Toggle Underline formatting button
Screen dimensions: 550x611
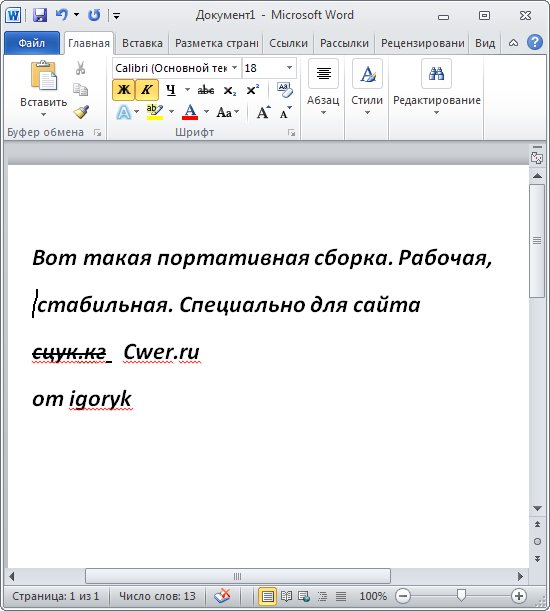170,90
